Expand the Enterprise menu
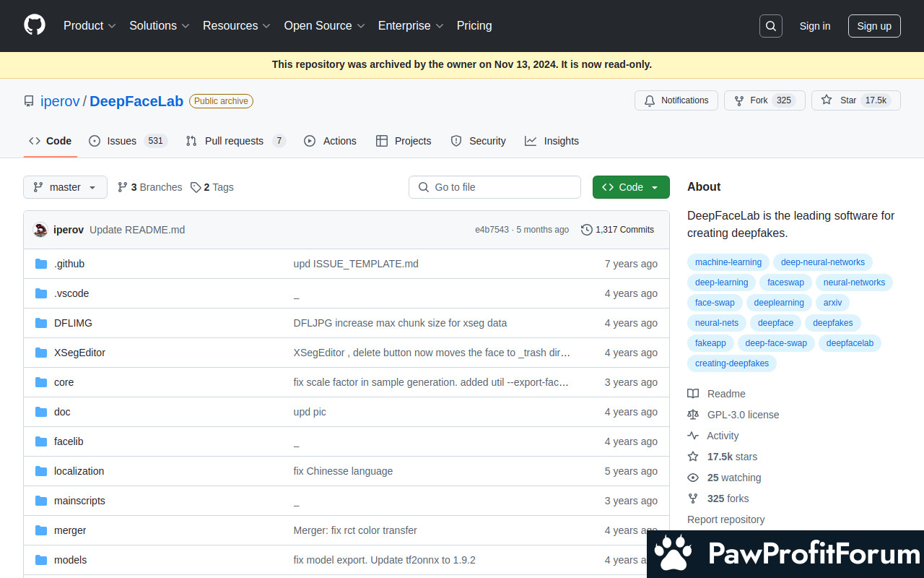 tap(411, 25)
